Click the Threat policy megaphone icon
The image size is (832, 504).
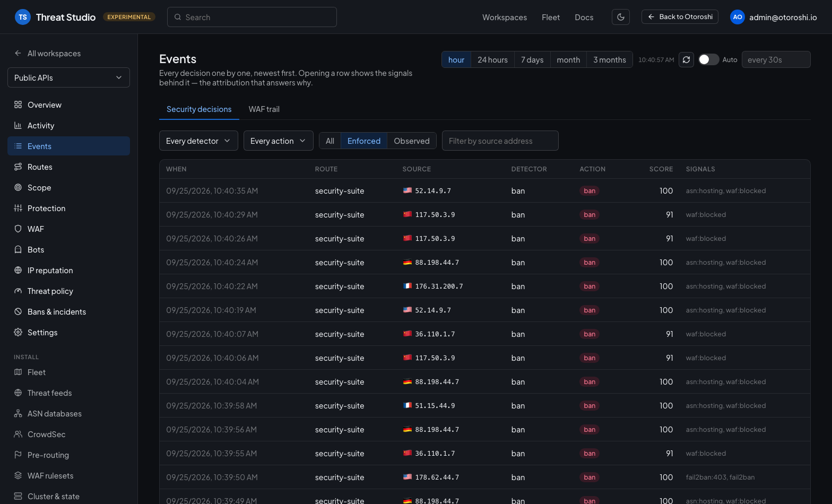(18, 291)
